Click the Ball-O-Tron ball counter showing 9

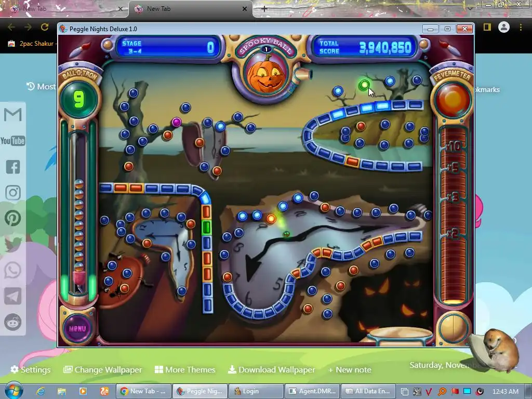78,99
